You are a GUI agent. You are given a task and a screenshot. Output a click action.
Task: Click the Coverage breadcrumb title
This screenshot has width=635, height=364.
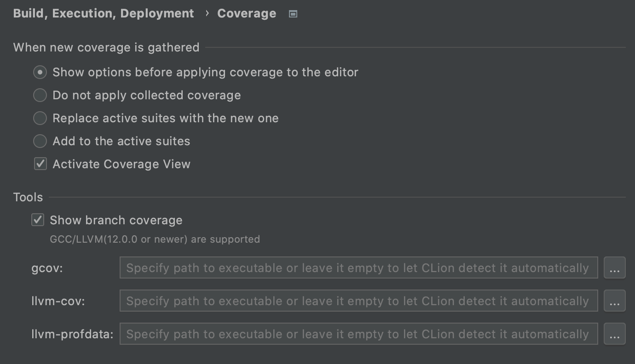(247, 13)
